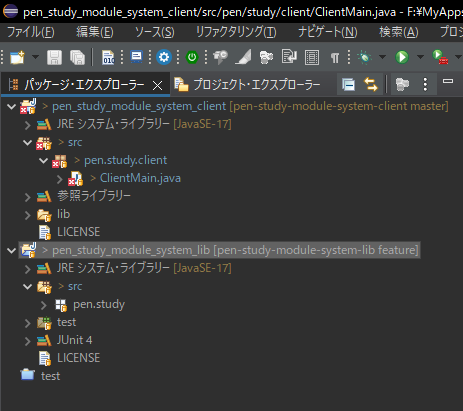Select the lib folder
The height and width of the screenshot is (411, 463).
pos(63,214)
